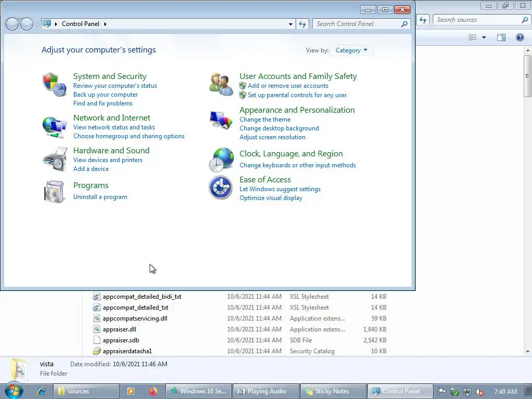Click the Control Panel breadcrumb
This screenshot has width=532, height=399.
pyautogui.click(x=81, y=24)
